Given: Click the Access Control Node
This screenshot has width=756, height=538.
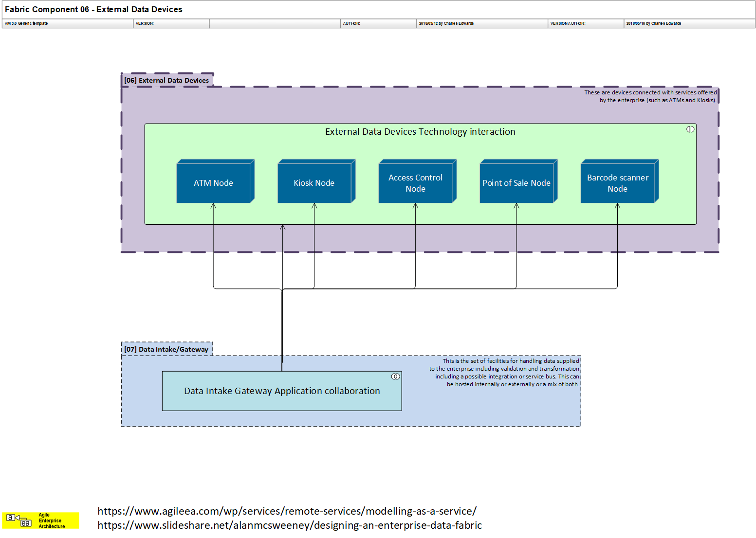Looking at the screenshot, I should click(x=416, y=183).
